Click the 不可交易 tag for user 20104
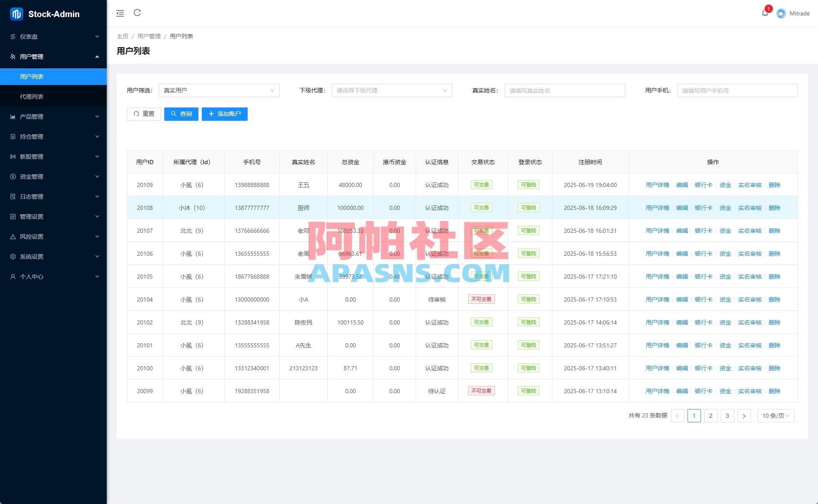818x504 pixels. click(481, 299)
